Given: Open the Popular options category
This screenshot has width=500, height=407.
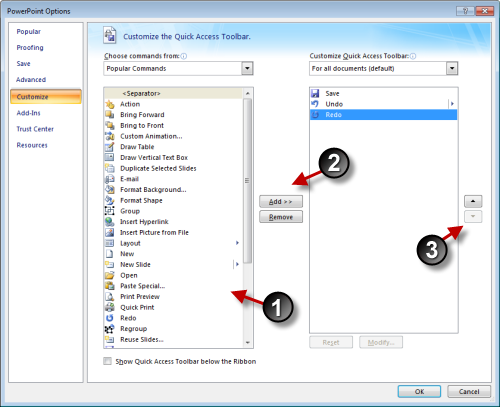Looking at the screenshot, I should click(x=29, y=32).
